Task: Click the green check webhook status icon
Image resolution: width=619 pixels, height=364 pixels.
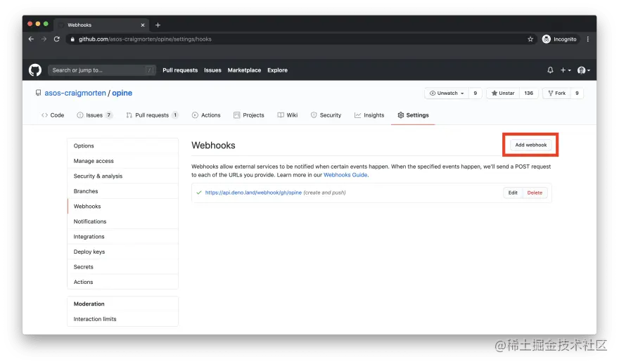Action: (x=199, y=193)
